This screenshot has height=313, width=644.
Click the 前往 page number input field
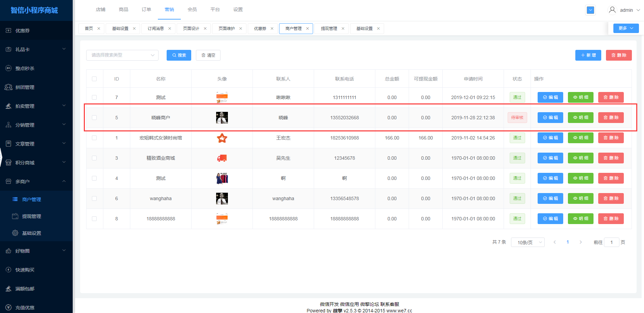pos(611,242)
